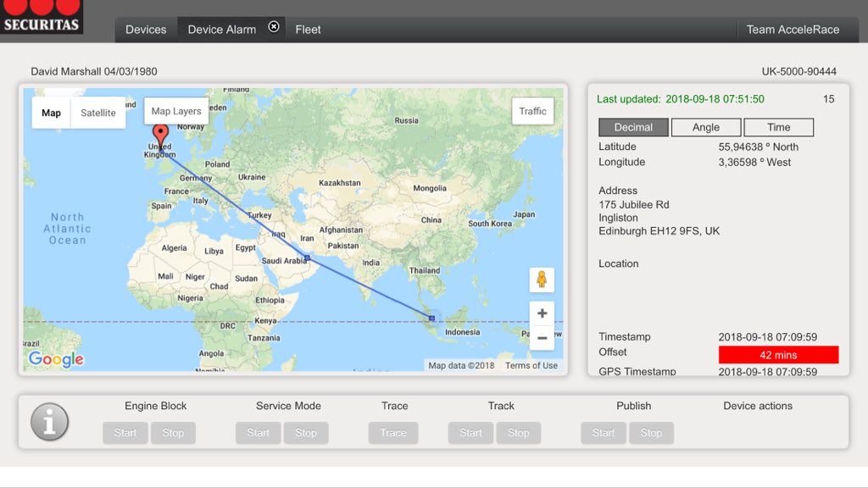Click the red location pin on United Kingdom
This screenshot has height=488, width=868.
click(160, 136)
